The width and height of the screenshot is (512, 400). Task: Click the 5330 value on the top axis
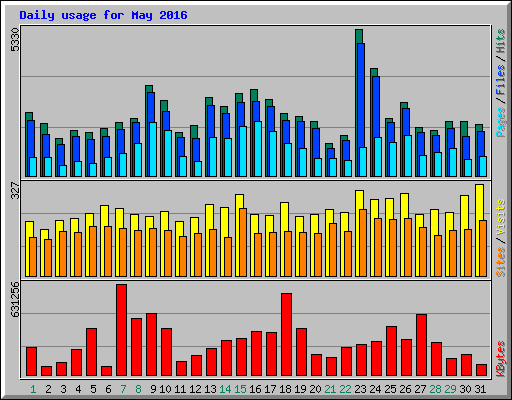pos(15,40)
